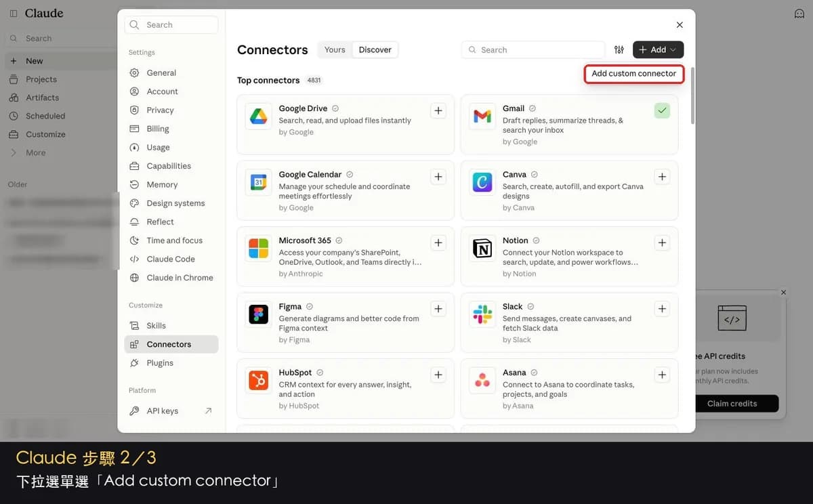Screen dimensions: 813x504
Task: Click the Reflect icon in sidebar
Action: point(134,222)
